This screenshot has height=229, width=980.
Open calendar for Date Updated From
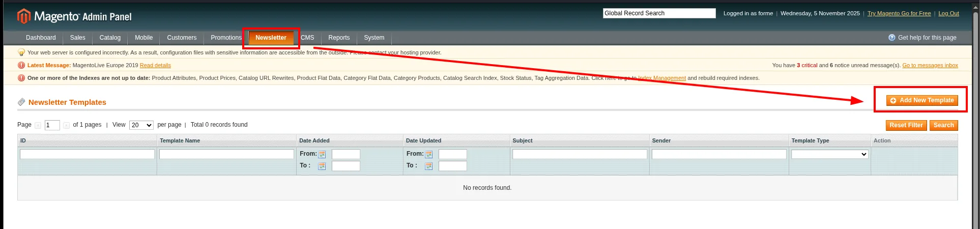click(x=429, y=154)
